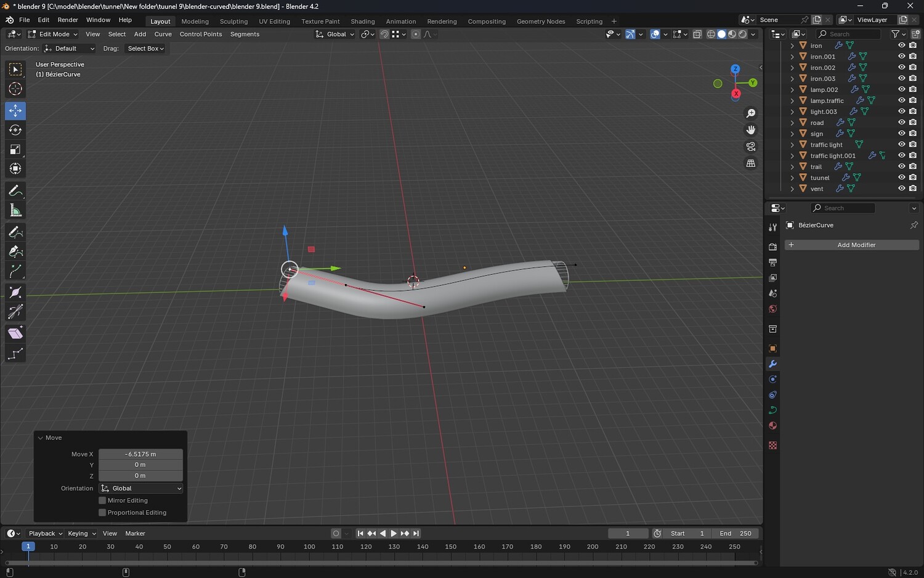Switch to the Sculpting workspace tab
The width and height of the screenshot is (924, 578).
click(x=233, y=22)
